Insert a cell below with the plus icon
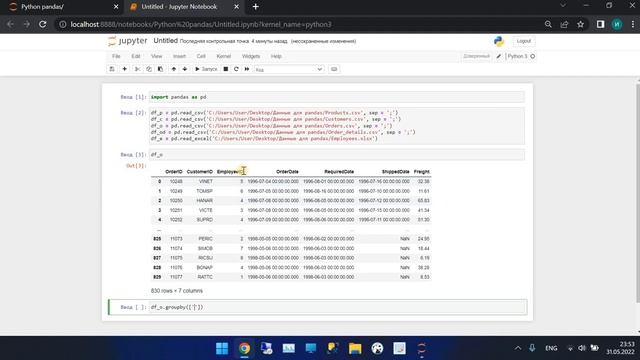The width and height of the screenshot is (640, 360). [124, 69]
